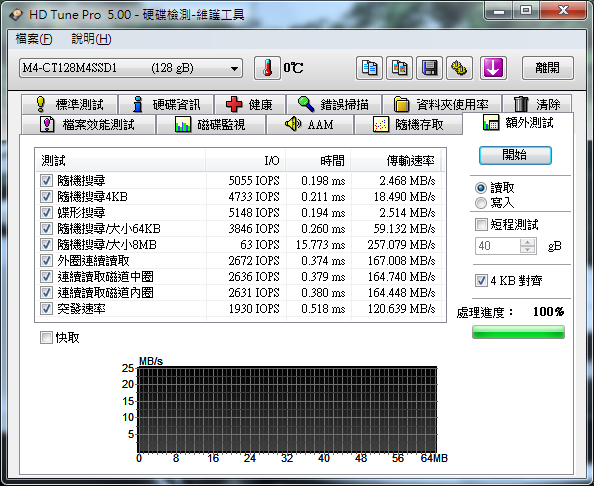The width and height of the screenshot is (594, 486).
Task: Enable the 快取 cache checkbox
Action: pos(46,338)
